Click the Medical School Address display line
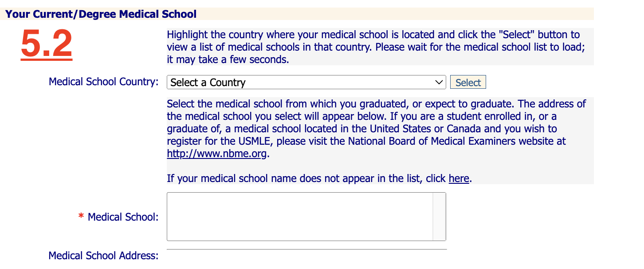The height and width of the screenshot is (269, 644). click(x=307, y=249)
